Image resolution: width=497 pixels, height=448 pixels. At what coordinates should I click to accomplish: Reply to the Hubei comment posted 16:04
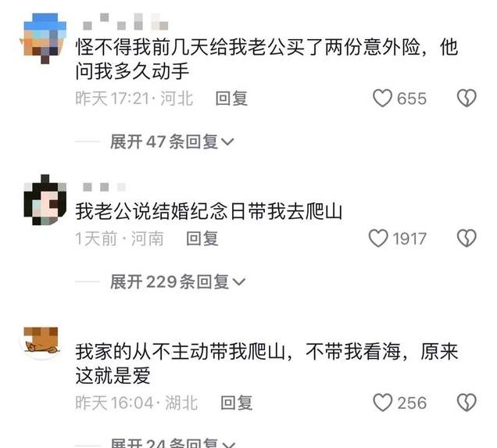coord(237,403)
